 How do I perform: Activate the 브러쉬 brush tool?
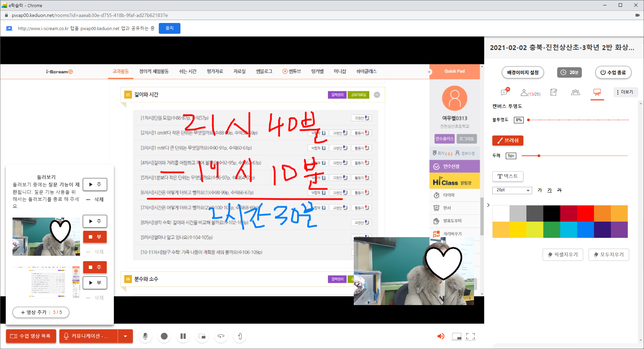click(x=508, y=141)
